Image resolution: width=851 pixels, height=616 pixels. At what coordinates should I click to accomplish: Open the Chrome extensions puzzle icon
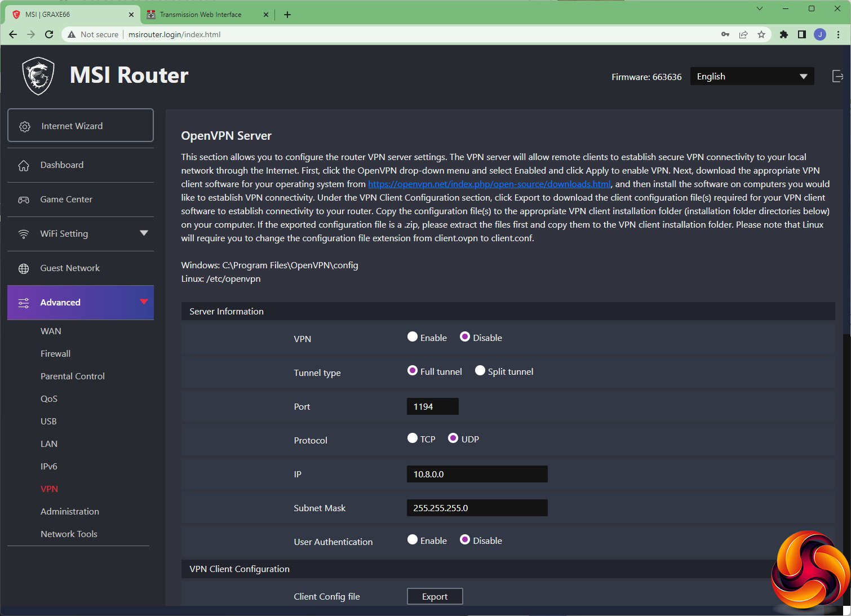pyautogui.click(x=783, y=34)
